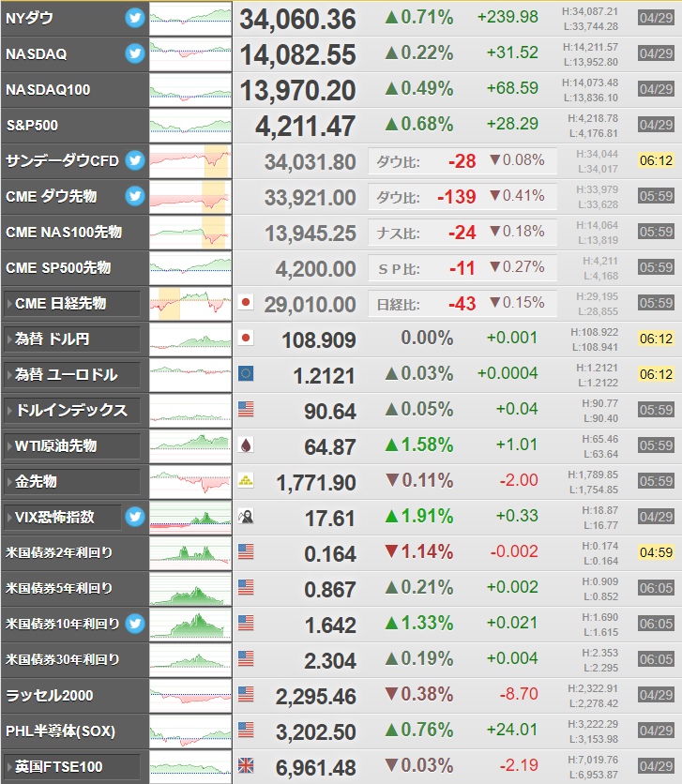Click the EU flag in the 為替 ユーロドル row
The image size is (682, 784).
[246, 373]
